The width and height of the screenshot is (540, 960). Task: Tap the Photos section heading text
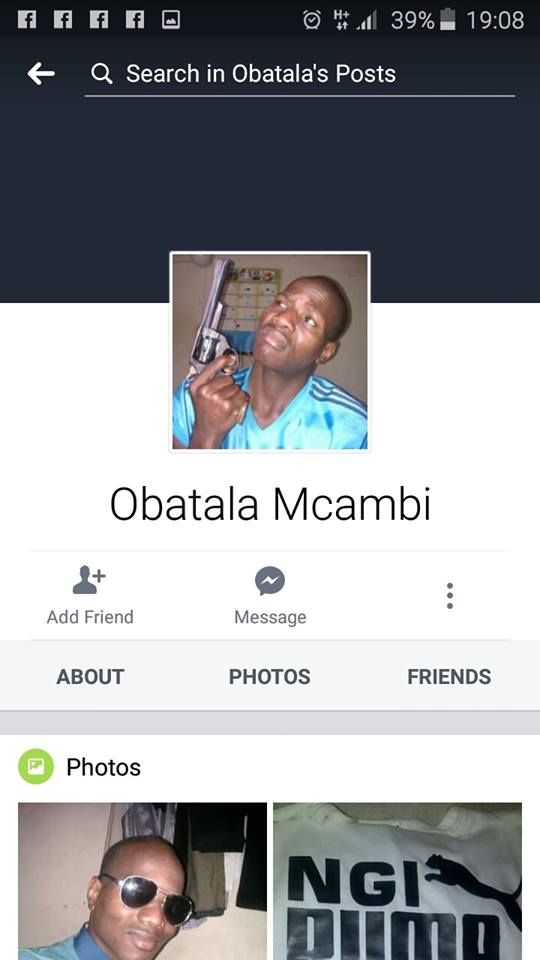(x=103, y=767)
